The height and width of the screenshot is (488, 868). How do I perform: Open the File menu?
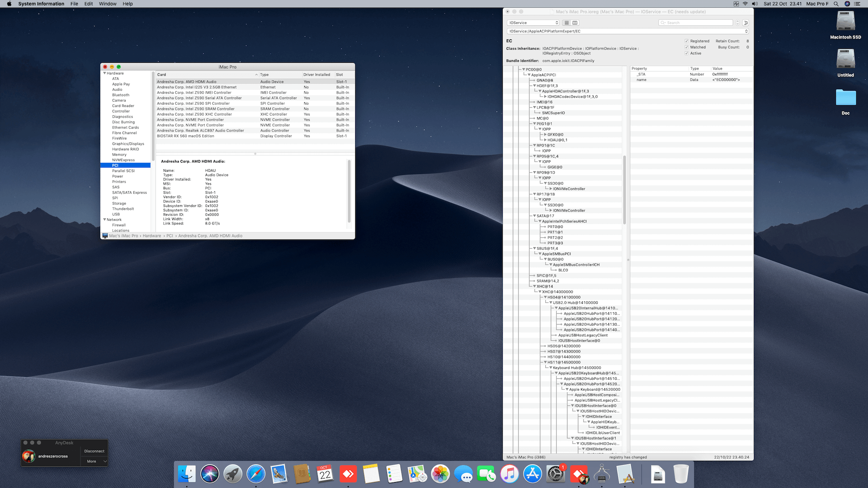pyautogui.click(x=74, y=4)
